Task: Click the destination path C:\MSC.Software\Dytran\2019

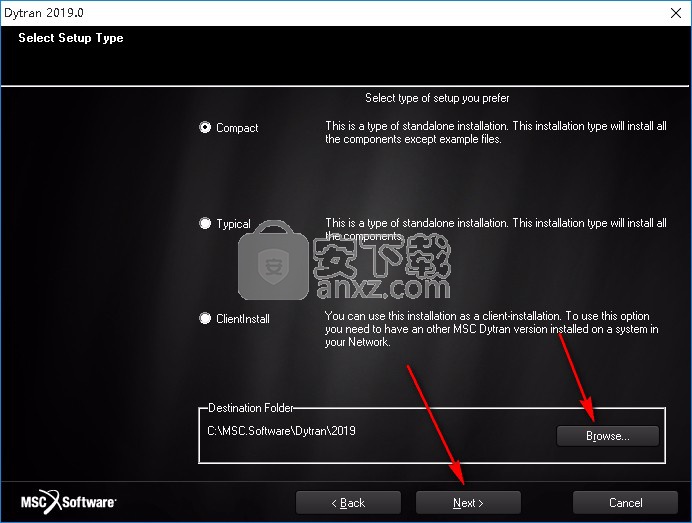Action: click(281, 431)
